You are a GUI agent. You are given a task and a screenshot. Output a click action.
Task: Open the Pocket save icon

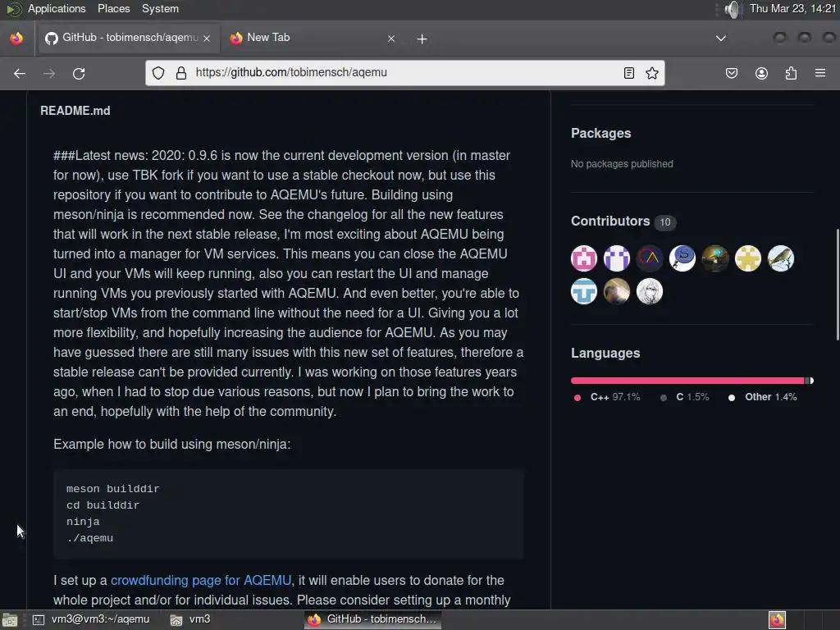[x=731, y=73]
